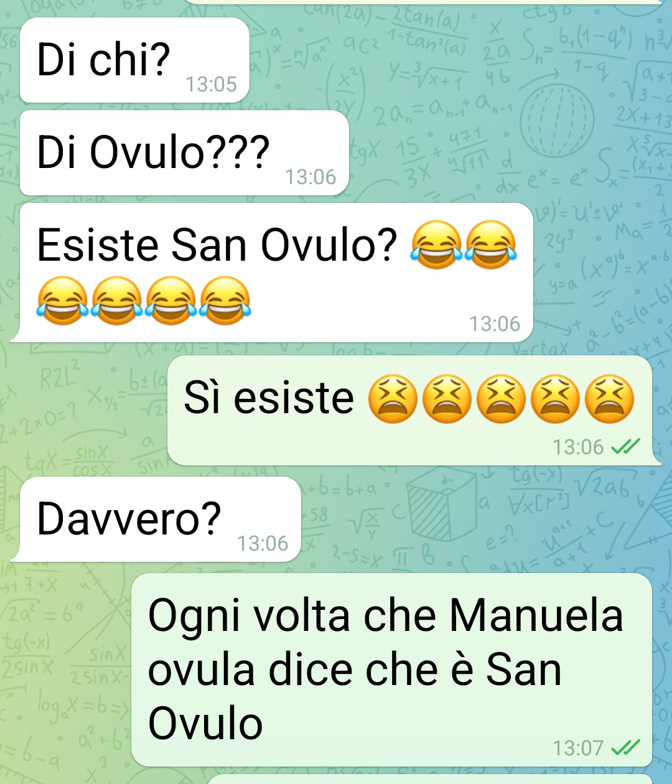The height and width of the screenshot is (784, 672).
Task: Select the 'Di chi?' message bubble
Action: point(135,60)
